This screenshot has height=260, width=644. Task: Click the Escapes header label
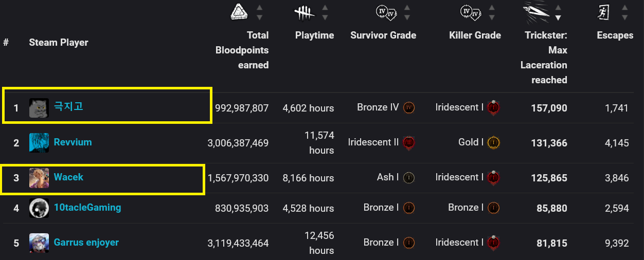[615, 35]
